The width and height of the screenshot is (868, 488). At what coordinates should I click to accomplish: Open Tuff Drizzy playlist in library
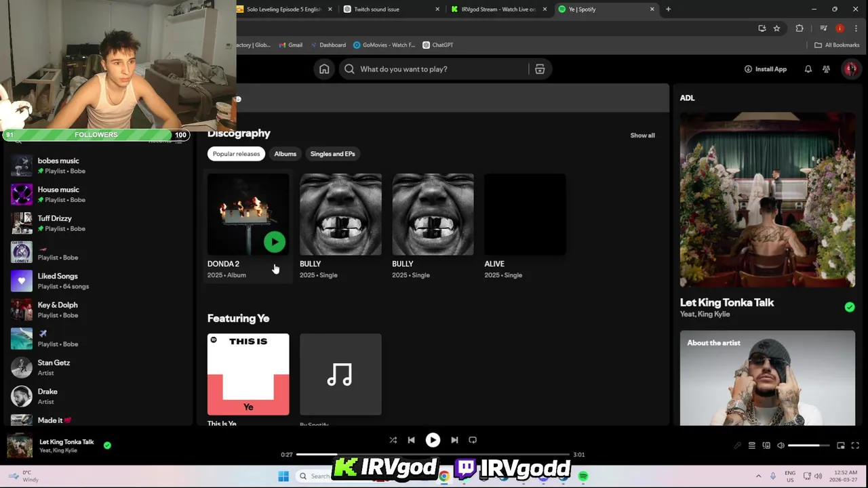click(x=98, y=223)
